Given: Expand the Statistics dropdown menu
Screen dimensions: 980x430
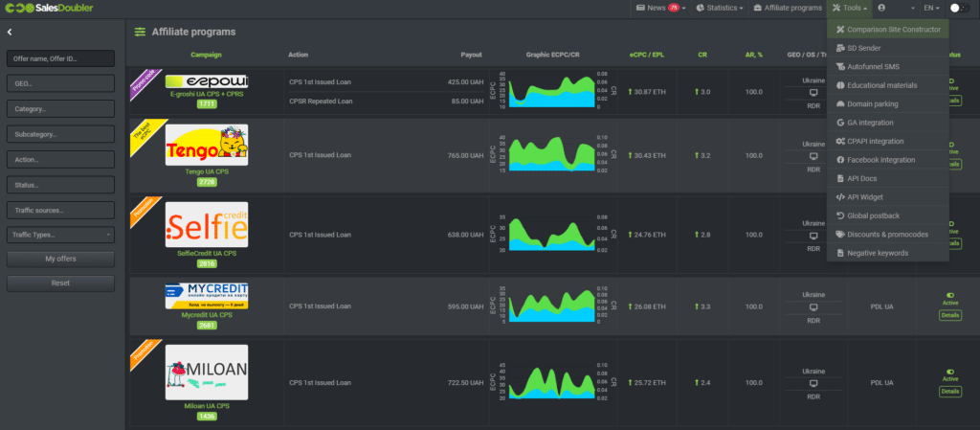Looking at the screenshot, I should pos(720,8).
